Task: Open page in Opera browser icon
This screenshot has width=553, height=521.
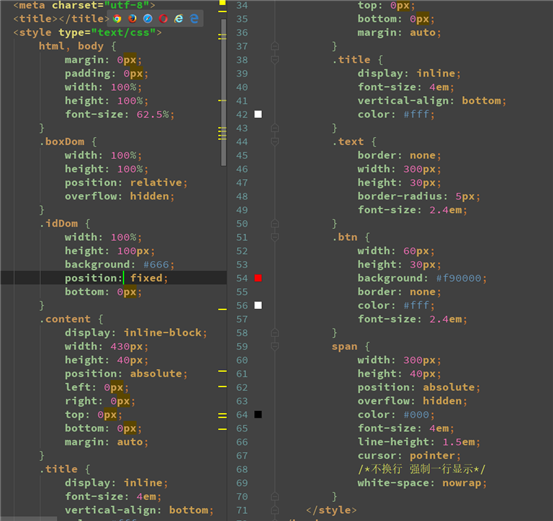Action: (163, 19)
